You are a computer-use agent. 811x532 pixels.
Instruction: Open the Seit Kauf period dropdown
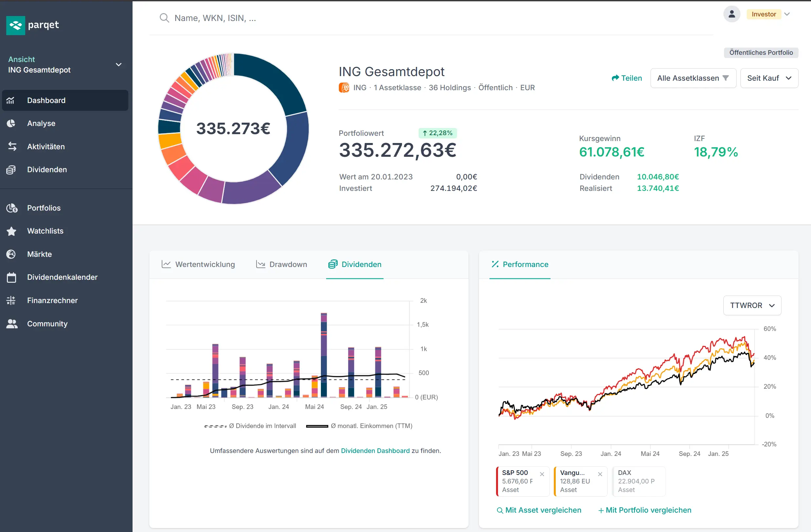769,78
